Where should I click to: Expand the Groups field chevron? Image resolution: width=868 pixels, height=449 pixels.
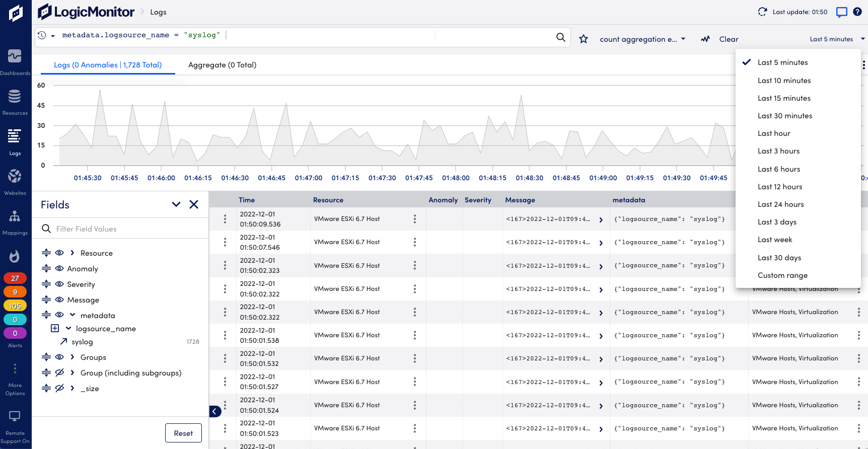click(73, 357)
